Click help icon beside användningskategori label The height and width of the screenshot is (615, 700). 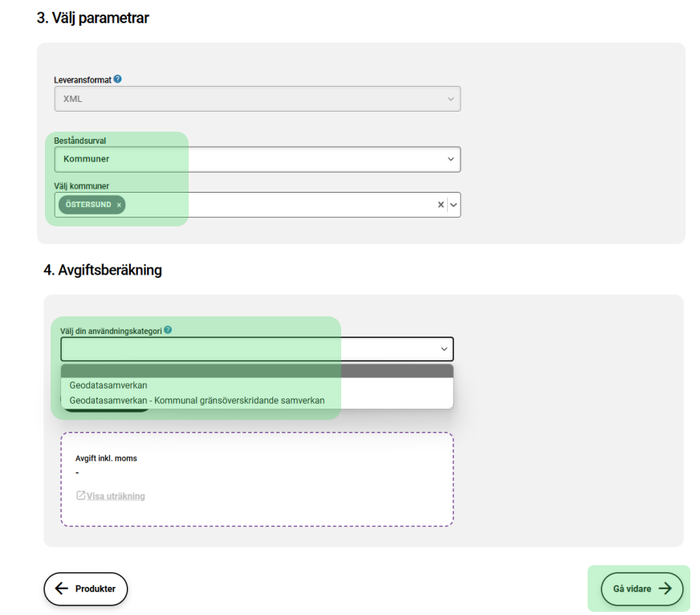pyautogui.click(x=168, y=329)
